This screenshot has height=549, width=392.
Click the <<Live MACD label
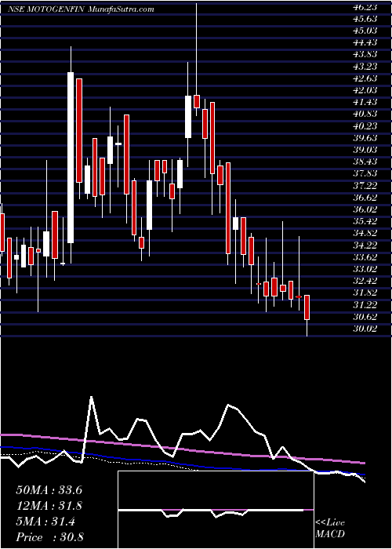tap(330, 529)
